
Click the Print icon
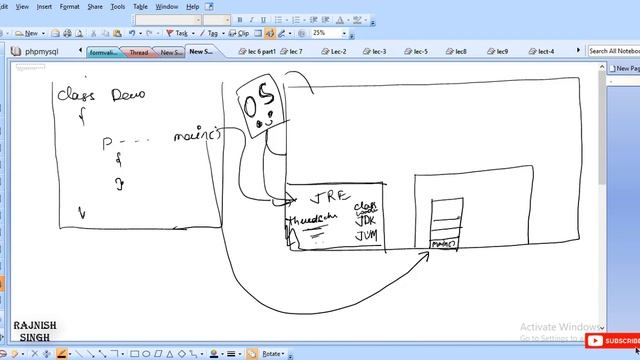(x=67, y=33)
